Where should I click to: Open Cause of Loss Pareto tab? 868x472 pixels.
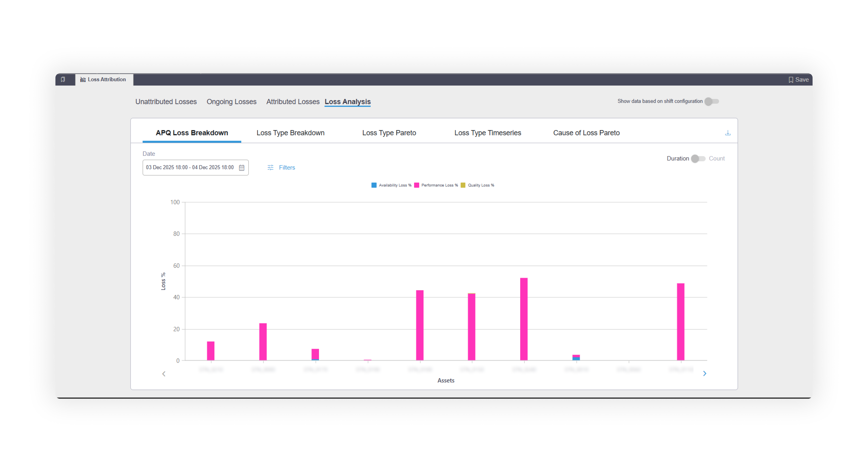tap(586, 133)
